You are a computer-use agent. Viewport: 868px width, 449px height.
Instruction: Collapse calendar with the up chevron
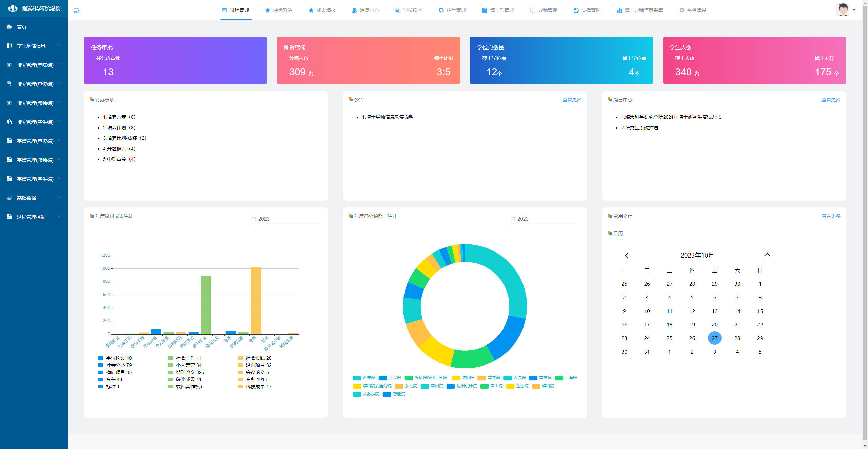[767, 255]
